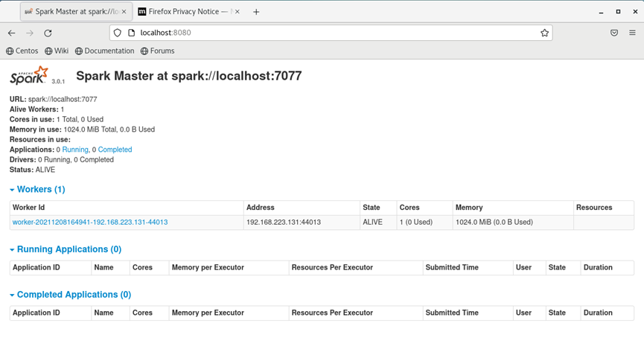The width and height of the screenshot is (644, 358).
Task: Click the Memory in use summary line
Action: tap(82, 130)
